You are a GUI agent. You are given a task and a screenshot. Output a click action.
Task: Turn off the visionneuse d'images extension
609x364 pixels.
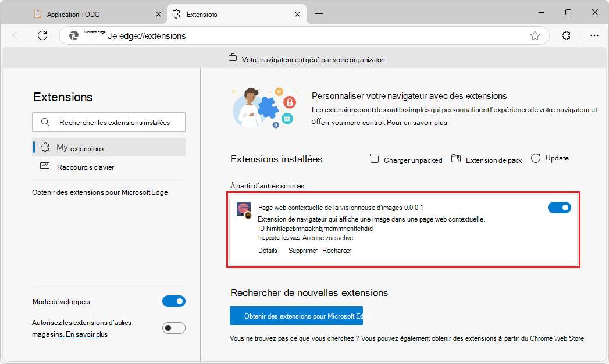click(559, 207)
